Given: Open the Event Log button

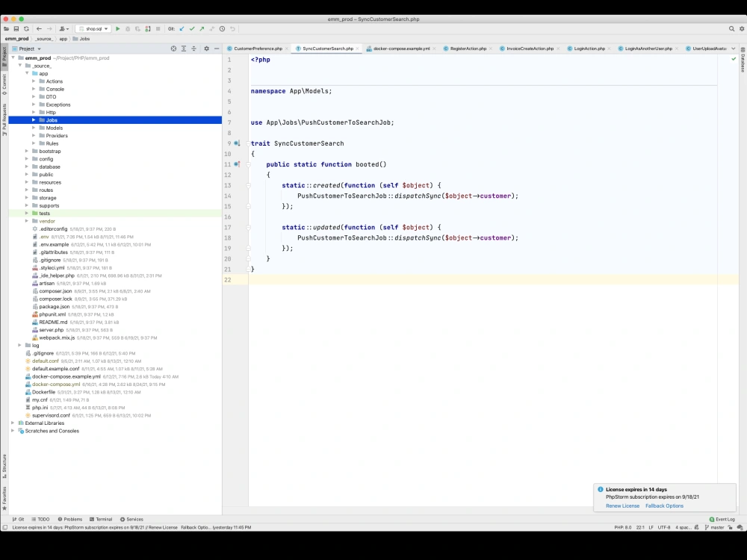Looking at the screenshot, I should [722, 519].
